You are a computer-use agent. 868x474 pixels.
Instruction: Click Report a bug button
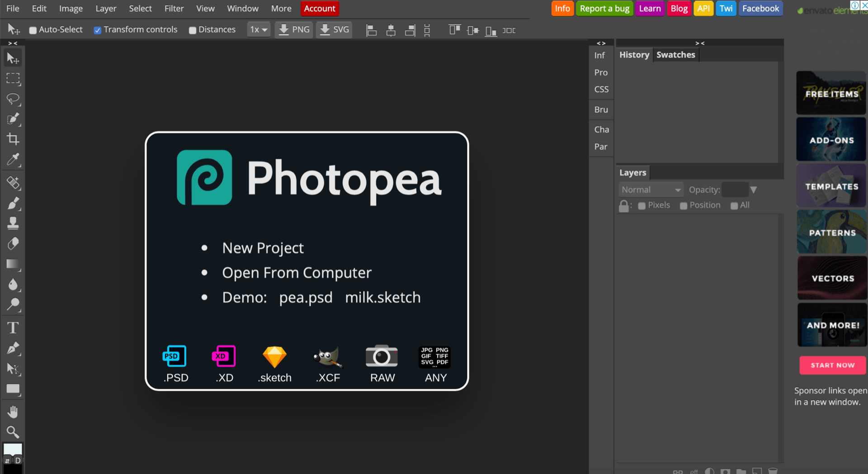[604, 9]
